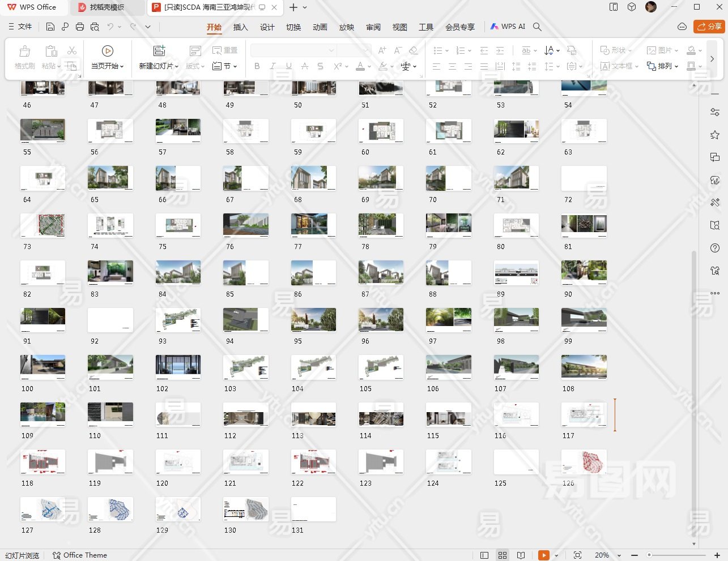The height and width of the screenshot is (561, 728).
Task: Switch to the 动画 tab
Action: (320, 27)
